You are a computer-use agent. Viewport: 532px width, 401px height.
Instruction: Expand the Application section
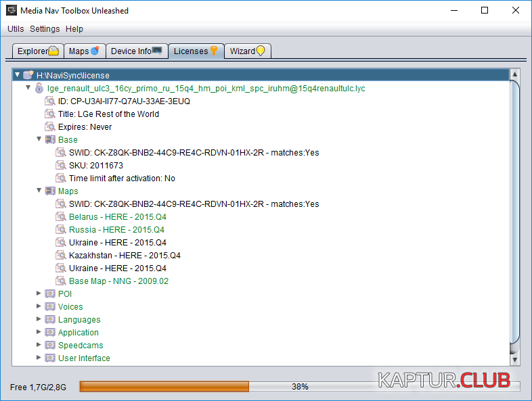pyautogui.click(x=39, y=332)
